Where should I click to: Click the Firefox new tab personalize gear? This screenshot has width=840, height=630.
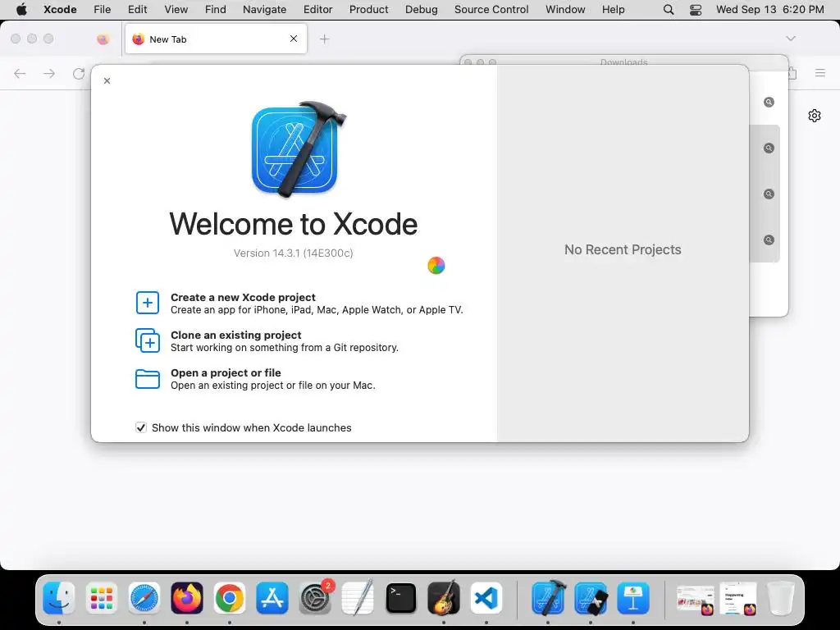815,116
